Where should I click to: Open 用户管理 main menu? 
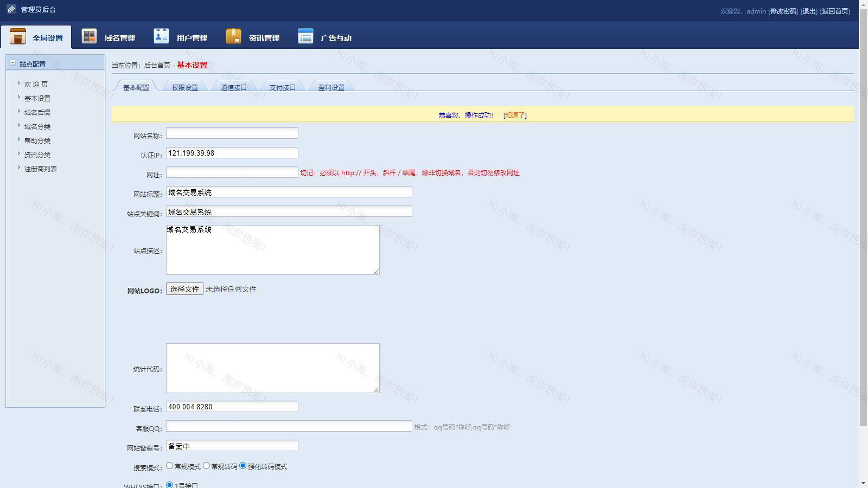[181, 37]
